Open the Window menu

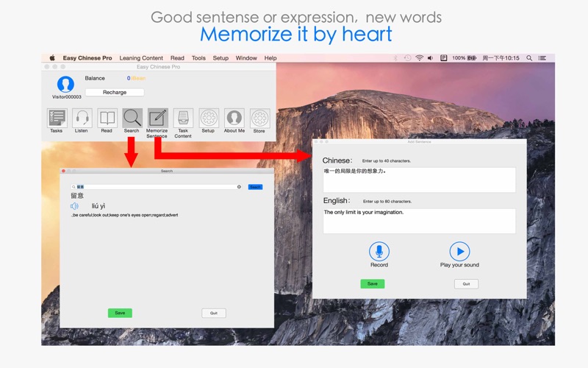coord(246,58)
